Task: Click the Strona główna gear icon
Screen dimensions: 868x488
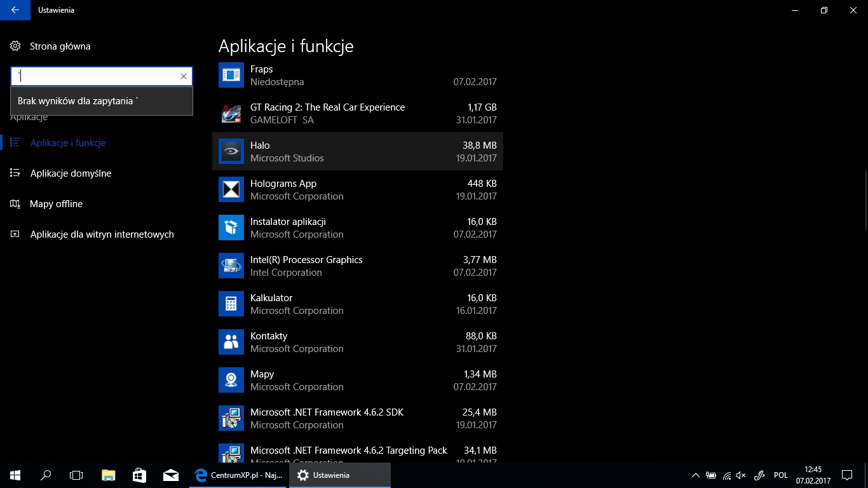Action: [x=15, y=46]
